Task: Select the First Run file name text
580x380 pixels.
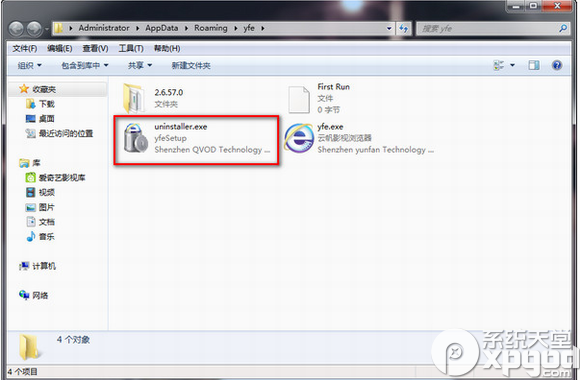Action: [x=333, y=87]
